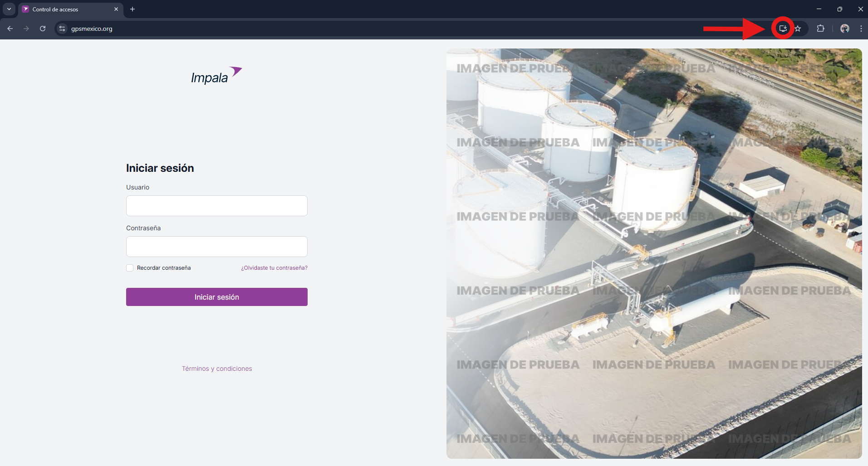Click the purple Iniciar sesión button
Image resolution: width=868 pixels, height=466 pixels.
coord(217,297)
